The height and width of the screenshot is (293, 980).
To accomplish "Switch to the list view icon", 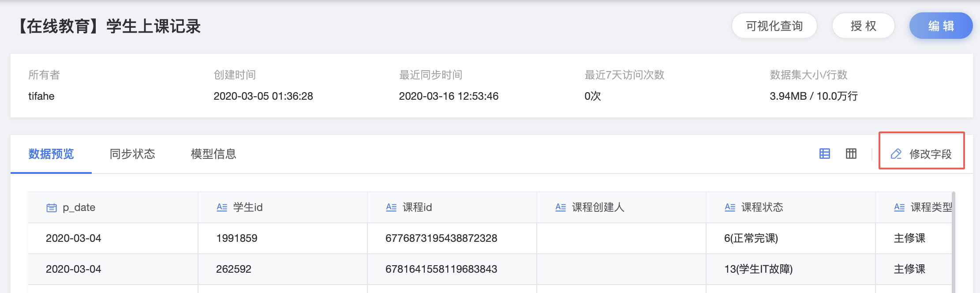I will (824, 154).
